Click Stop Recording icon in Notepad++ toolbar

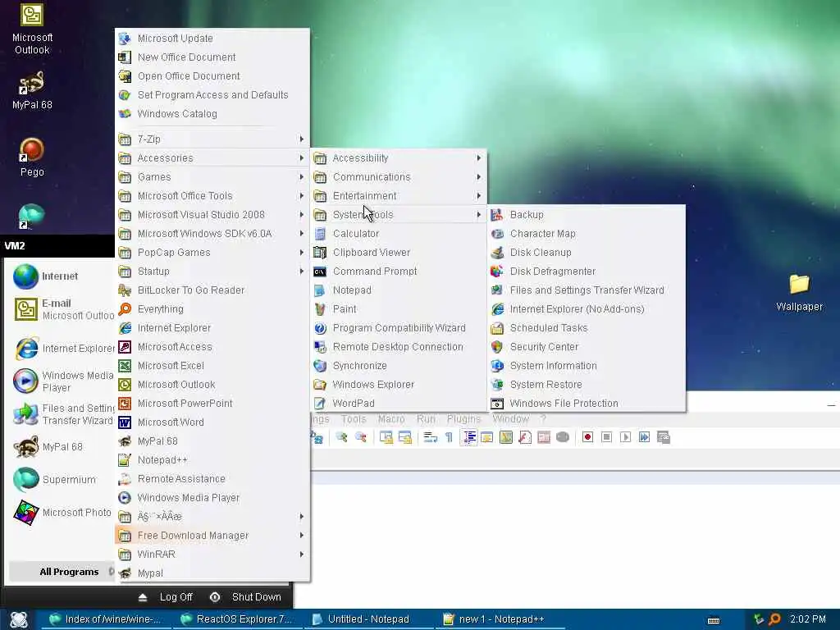[606, 437]
